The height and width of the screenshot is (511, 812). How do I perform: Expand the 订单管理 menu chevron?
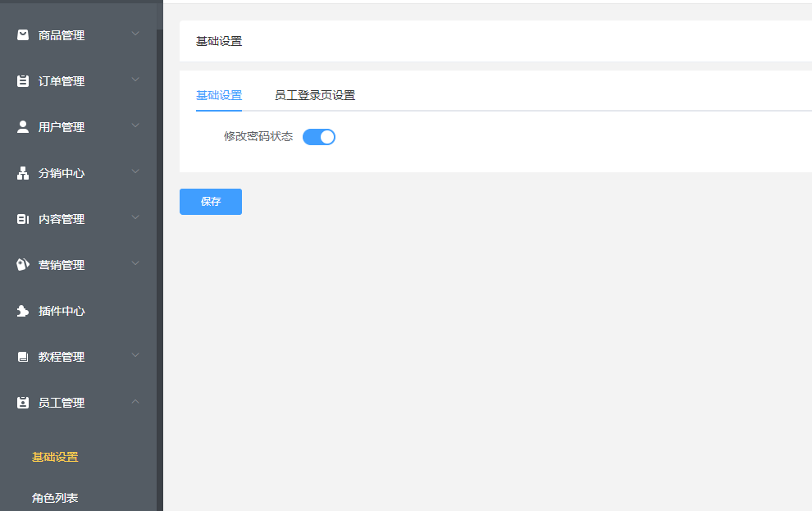point(135,80)
